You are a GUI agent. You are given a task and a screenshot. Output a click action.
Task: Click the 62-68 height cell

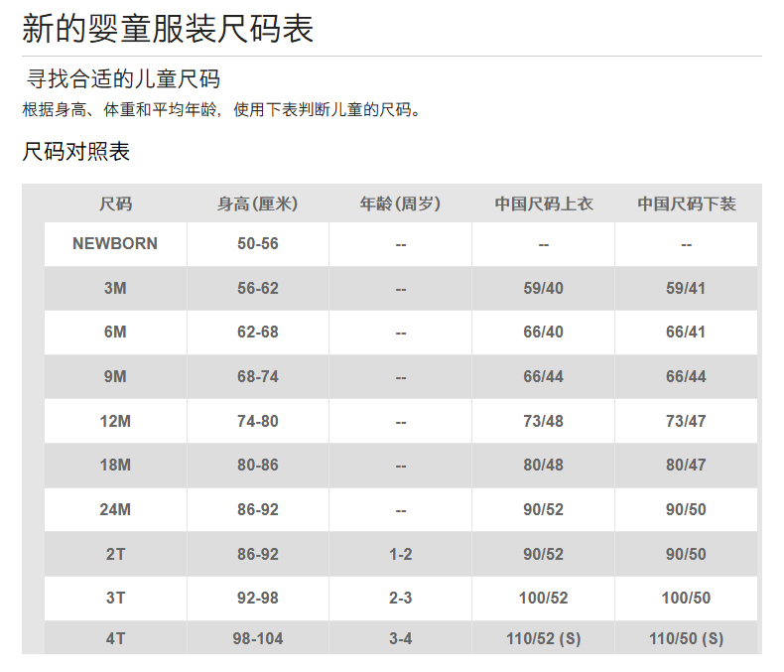pos(257,332)
